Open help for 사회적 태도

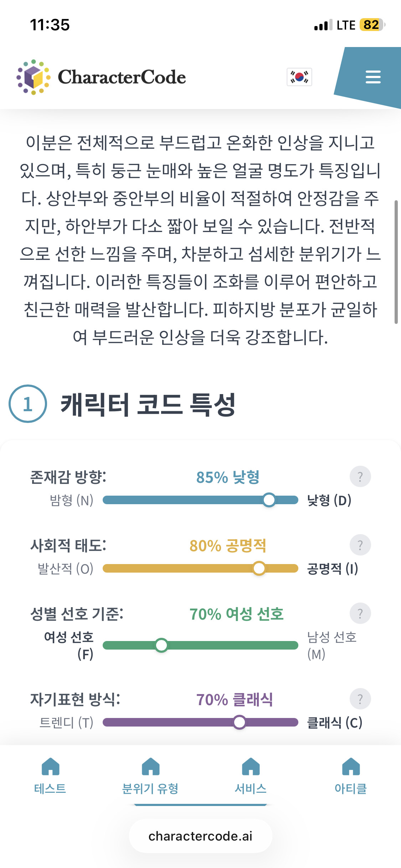coord(360,545)
